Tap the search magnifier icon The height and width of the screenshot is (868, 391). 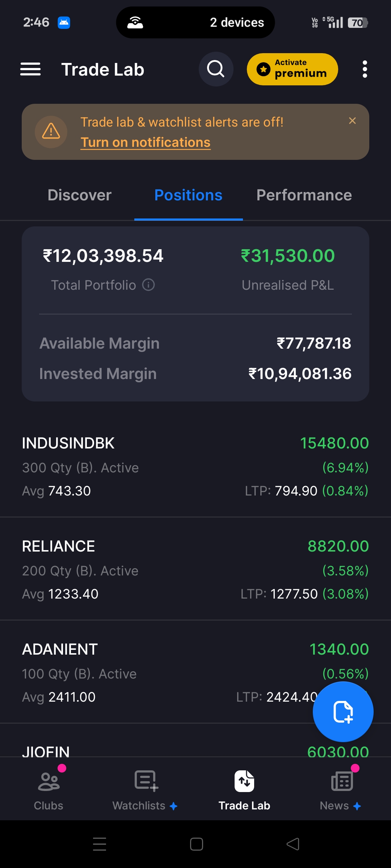[x=216, y=69]
